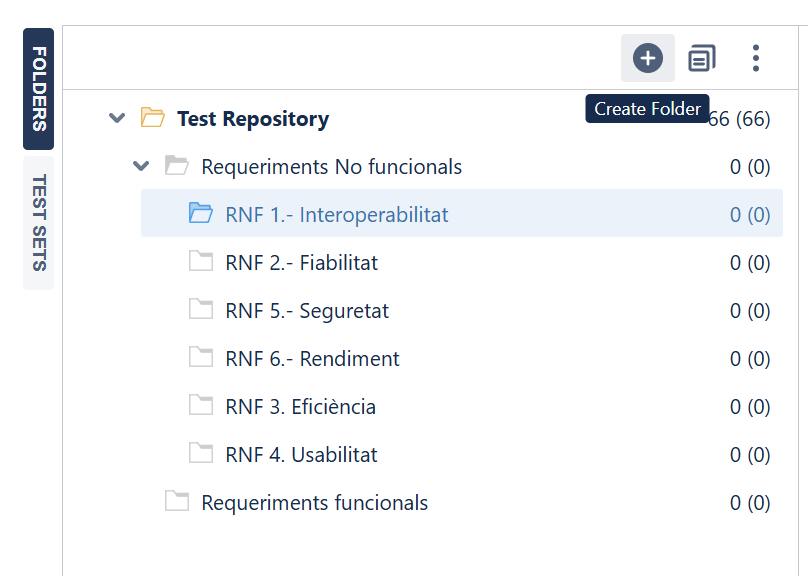Switch to the FOLDERS side tab
Screen dimensions: 808x576
pos(39,89)
